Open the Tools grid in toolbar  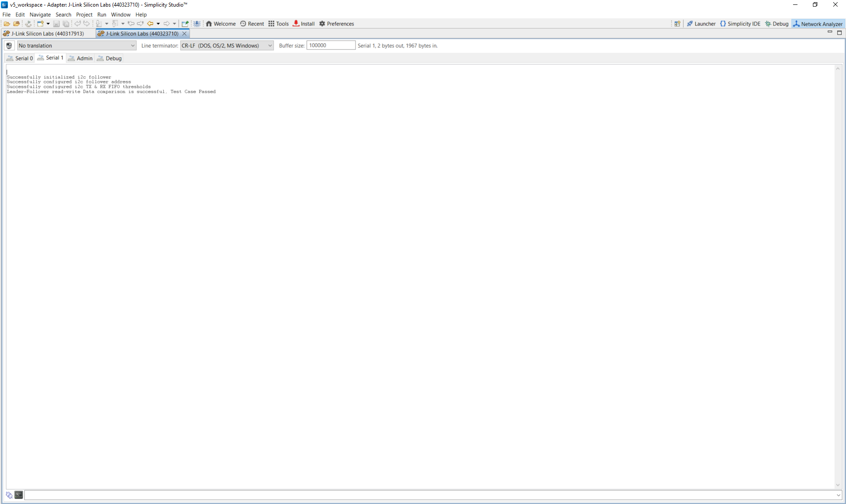(278, 24)
